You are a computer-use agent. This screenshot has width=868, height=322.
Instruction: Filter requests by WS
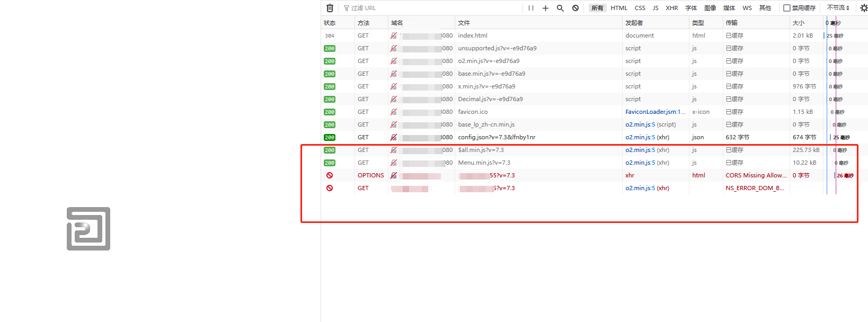click(747, 8)
